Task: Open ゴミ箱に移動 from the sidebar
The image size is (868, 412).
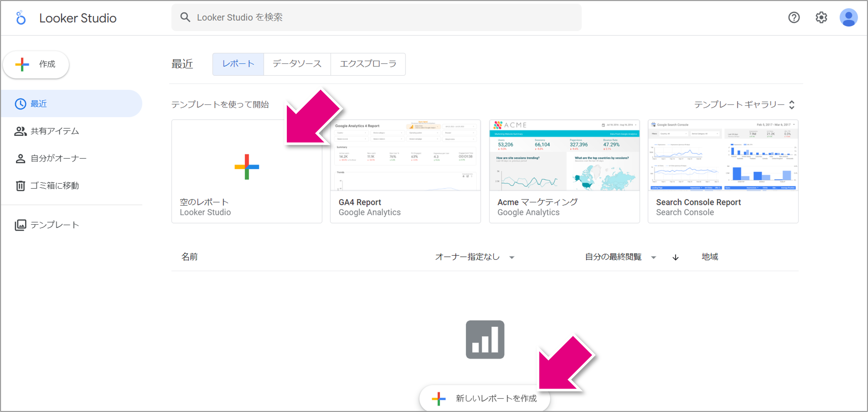Action: point(54,185)
